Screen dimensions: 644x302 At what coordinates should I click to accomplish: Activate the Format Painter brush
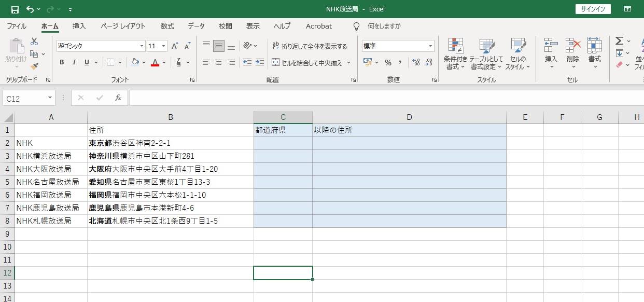[x=34, y=66]
